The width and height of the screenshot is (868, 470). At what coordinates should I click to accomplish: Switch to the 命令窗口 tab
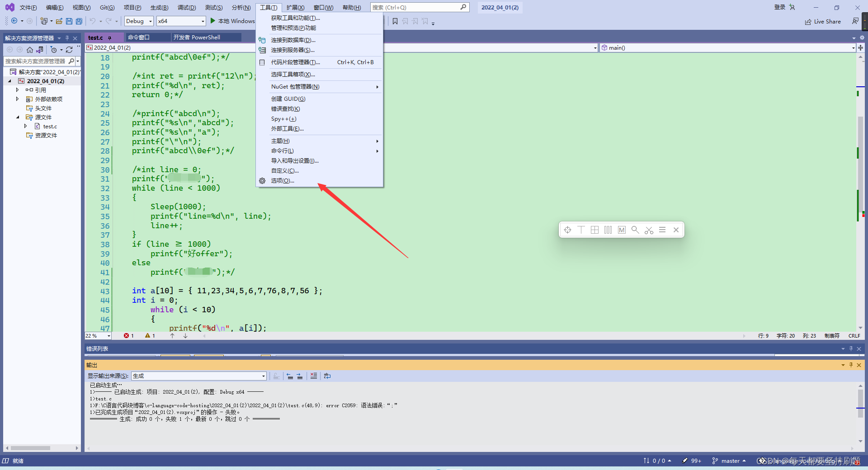coord(139,38)
